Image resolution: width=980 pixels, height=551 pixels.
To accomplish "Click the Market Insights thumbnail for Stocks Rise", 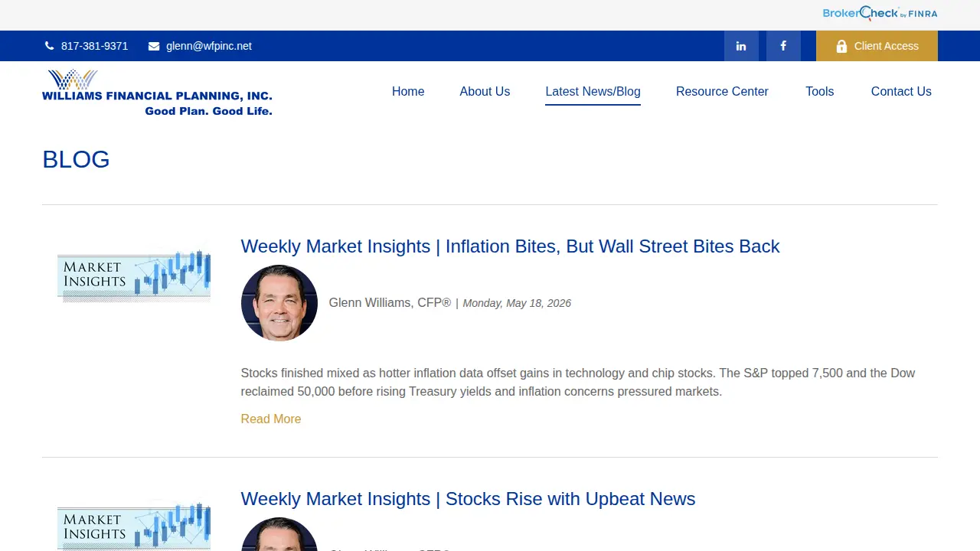I will coord(134,525).
